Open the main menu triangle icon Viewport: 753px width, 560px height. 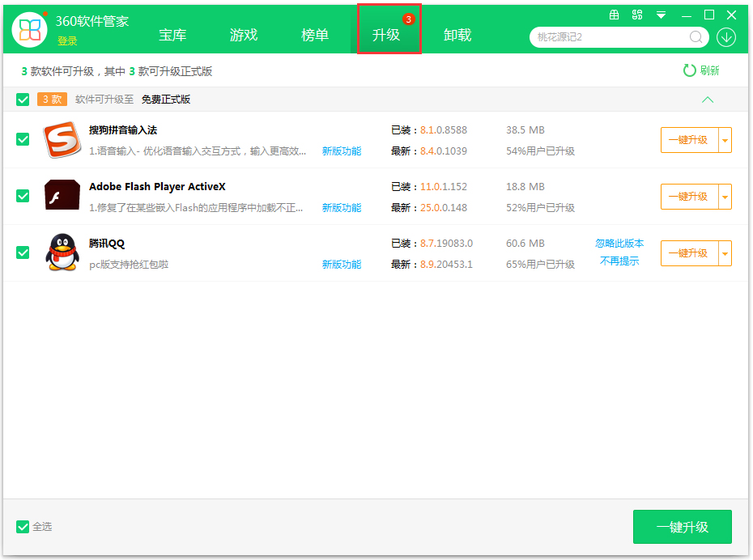pos(662,15)
